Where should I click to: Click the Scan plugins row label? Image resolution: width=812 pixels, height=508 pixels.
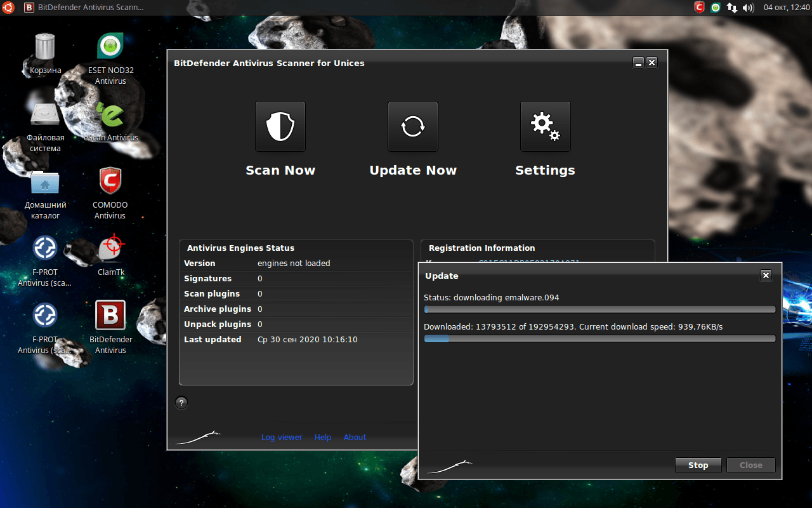[x=212, y=294]
